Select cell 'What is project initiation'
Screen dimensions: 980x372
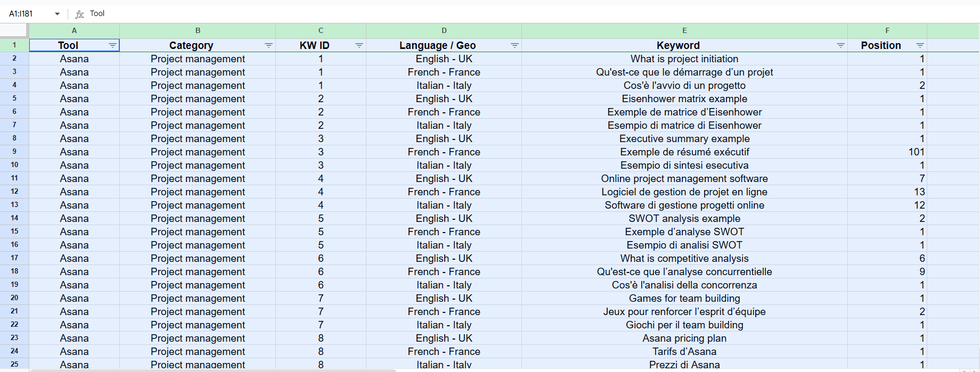(x=684, y=59)
